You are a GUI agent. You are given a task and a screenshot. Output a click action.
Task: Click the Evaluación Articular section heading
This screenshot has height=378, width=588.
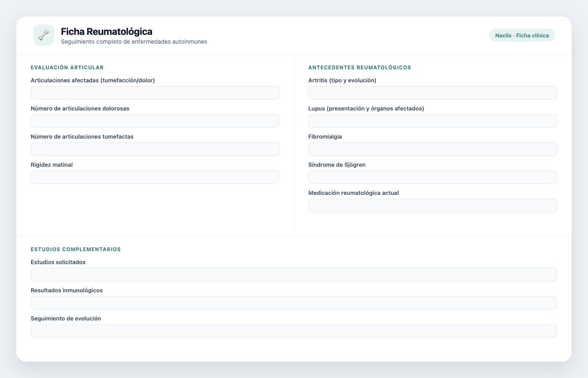67,68
